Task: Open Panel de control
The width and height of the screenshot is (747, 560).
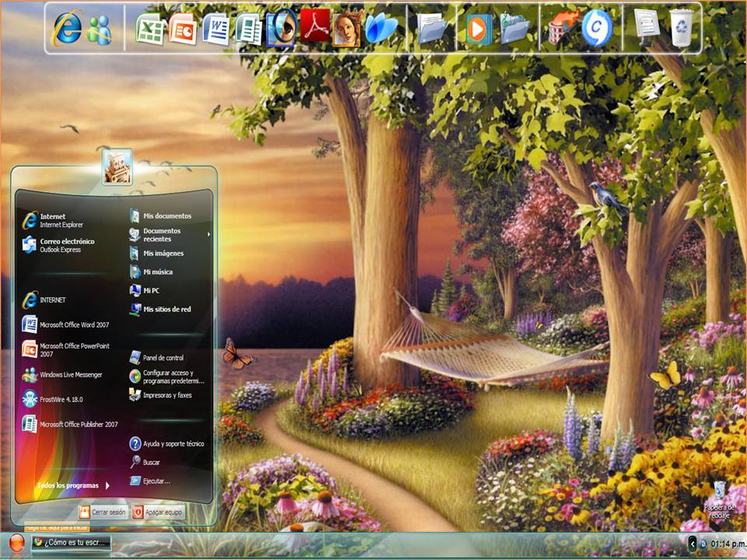Action: 163,358
